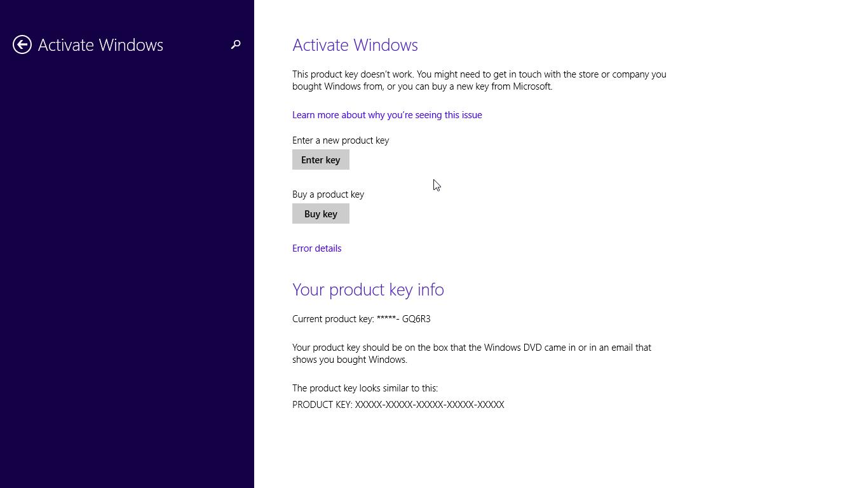Open the search magnifier icon

(x=236, y=44)
